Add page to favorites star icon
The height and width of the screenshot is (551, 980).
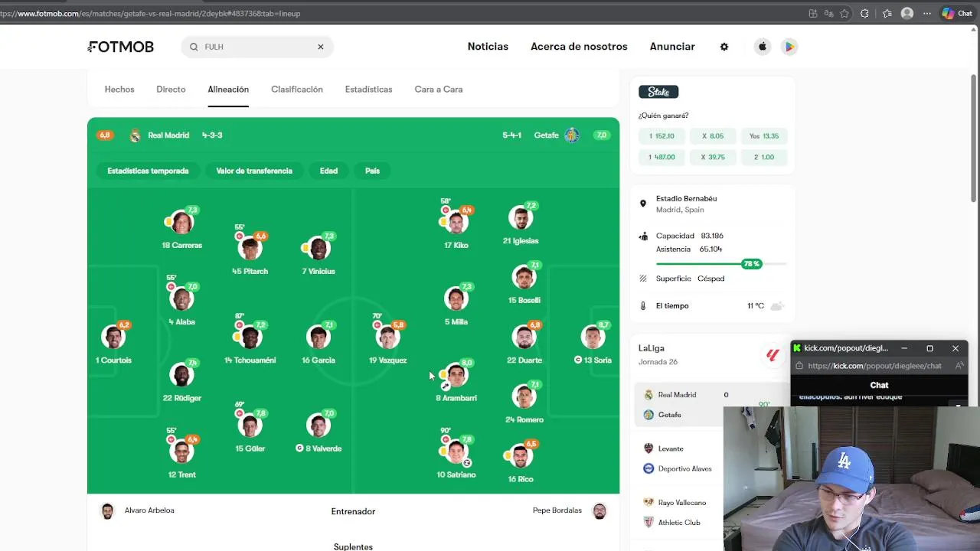(x=844, y=13)
